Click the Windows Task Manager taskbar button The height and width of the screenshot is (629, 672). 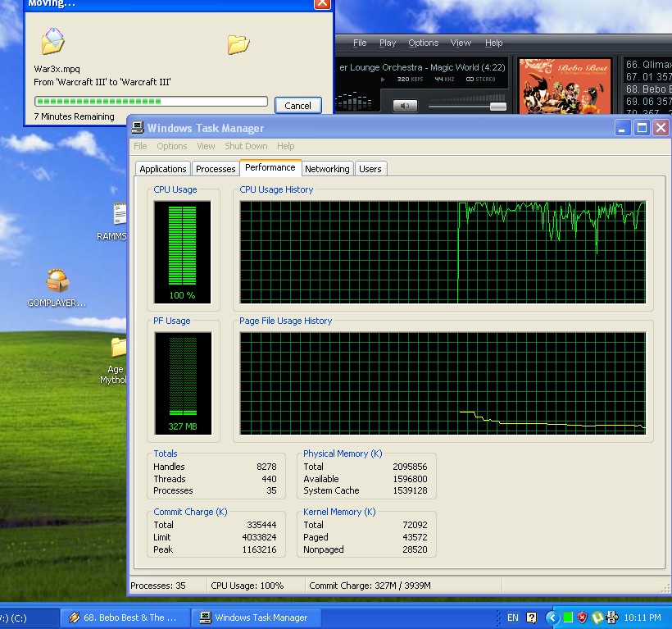click(x=256, y=618)
